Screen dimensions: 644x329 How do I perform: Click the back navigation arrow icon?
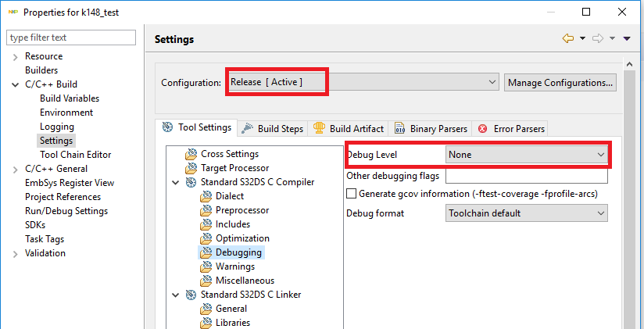[x=567, y=38]
